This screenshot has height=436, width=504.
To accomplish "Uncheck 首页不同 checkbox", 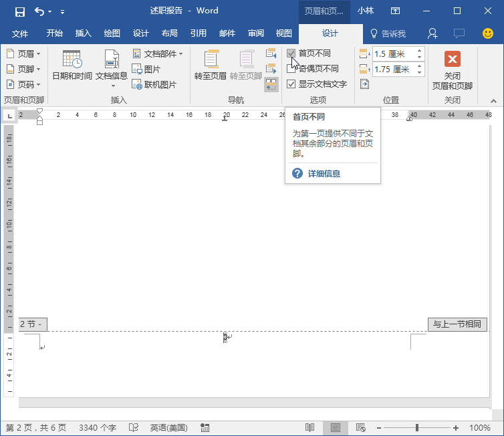I will pyautogui.click(x=291, y=53).
